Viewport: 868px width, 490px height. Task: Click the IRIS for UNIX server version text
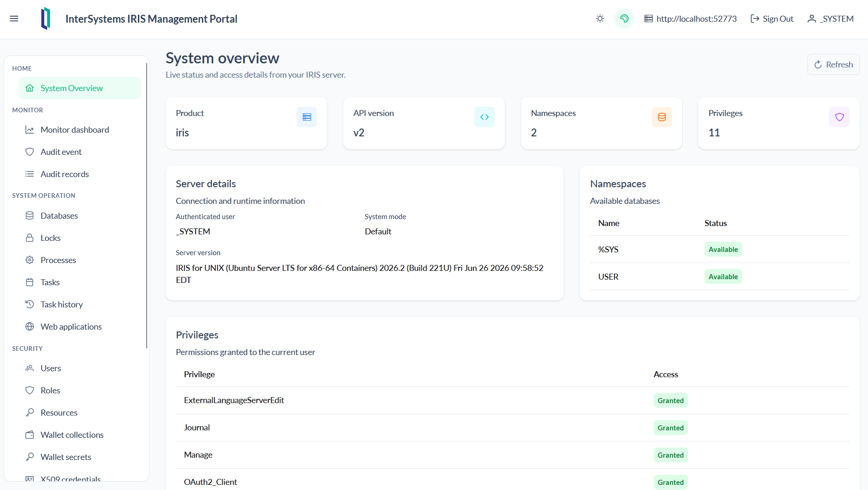(x=360, y=274)
